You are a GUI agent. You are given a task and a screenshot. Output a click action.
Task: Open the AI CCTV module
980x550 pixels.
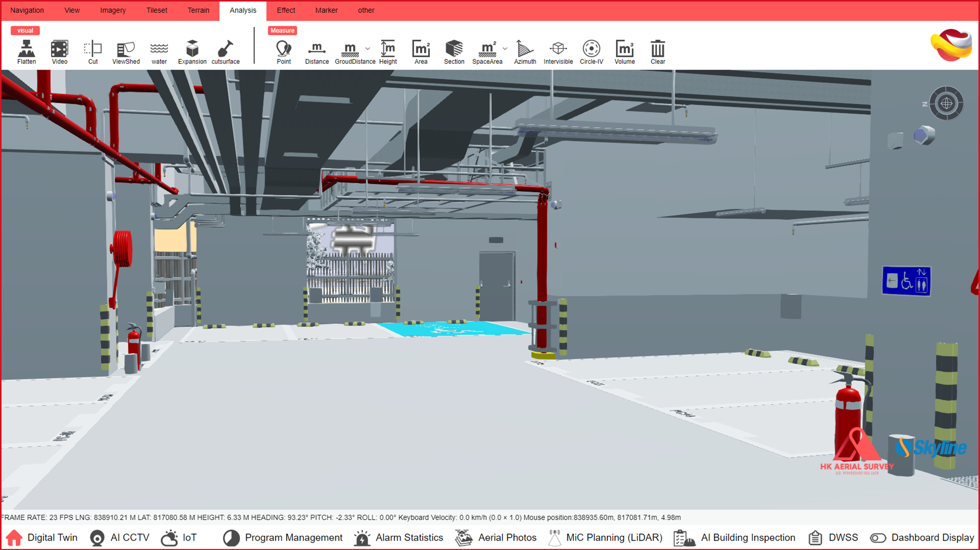tap(120, 538)
